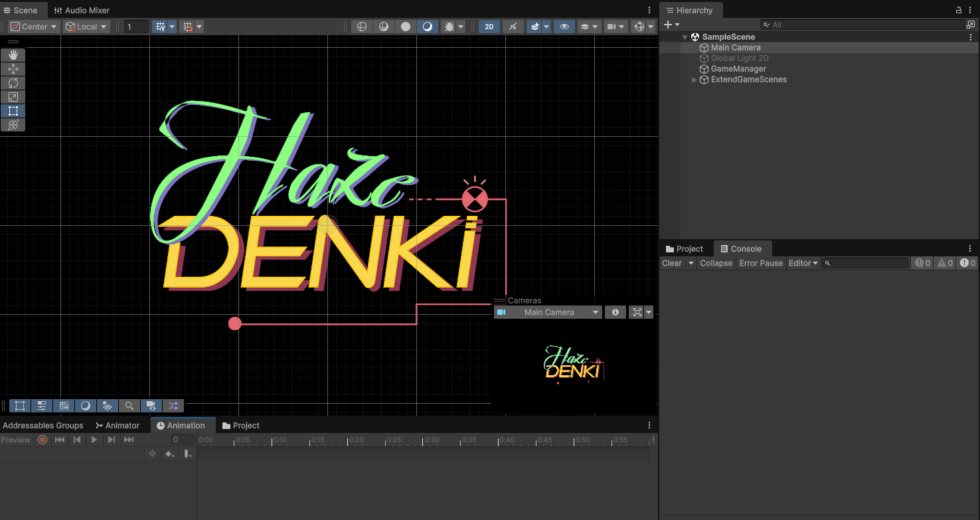The image size is (980, 520).
Task: Select the Hand view tool
Action: 13,55
